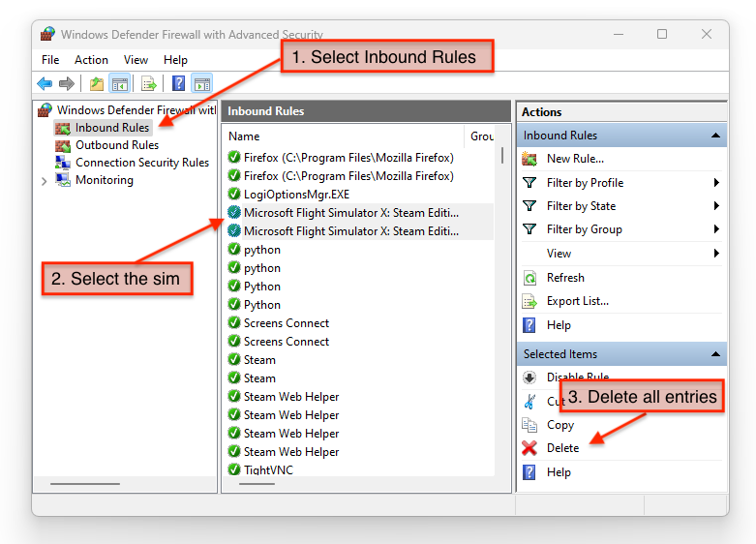Select Monitoring in the tree
This screenshot has width=756, height=544.
tap(105, 180)
